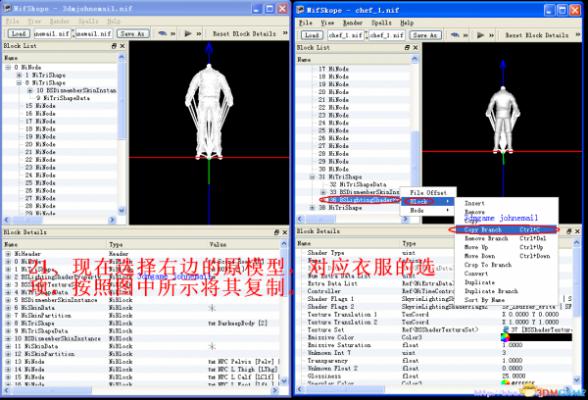Open View menu in chef_1.nif window
588x400 pixels.
[327, 23]
